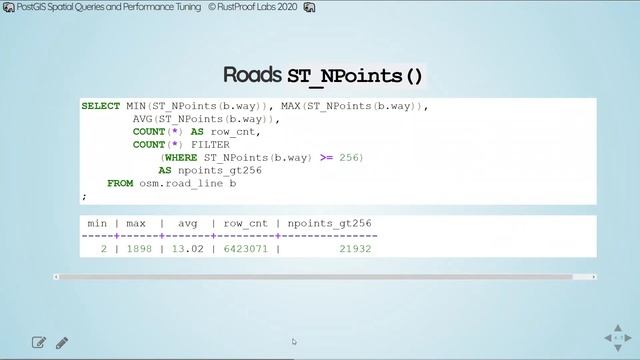Click the FILTER keyword in the query
640x360 pixels.
210,145
